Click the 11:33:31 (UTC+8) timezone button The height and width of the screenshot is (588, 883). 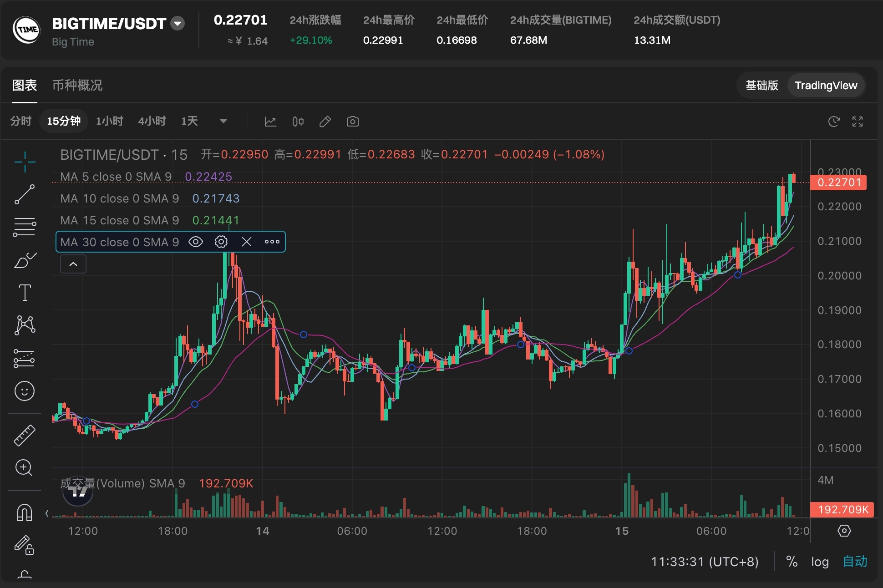[705, 562]
